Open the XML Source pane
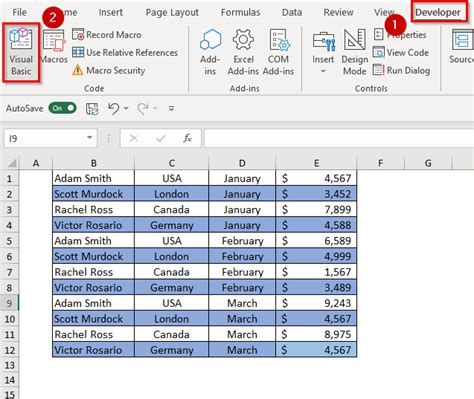The image size is (474, 399). click(x=462, y=47)
